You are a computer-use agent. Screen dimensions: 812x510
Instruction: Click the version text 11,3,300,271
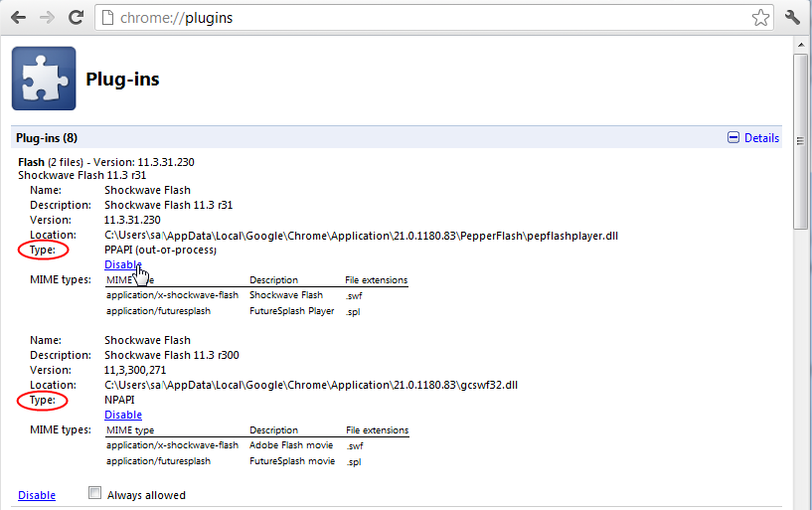coord(135,370)
